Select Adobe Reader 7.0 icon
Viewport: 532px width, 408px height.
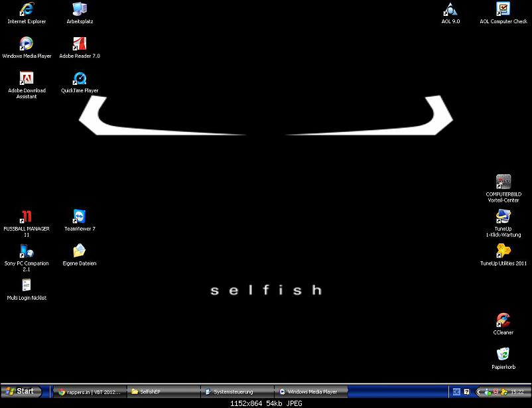80,44
